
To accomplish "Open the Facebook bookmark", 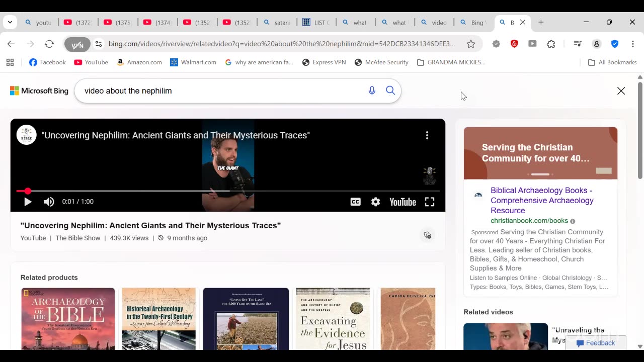I will tap(47, 62).
